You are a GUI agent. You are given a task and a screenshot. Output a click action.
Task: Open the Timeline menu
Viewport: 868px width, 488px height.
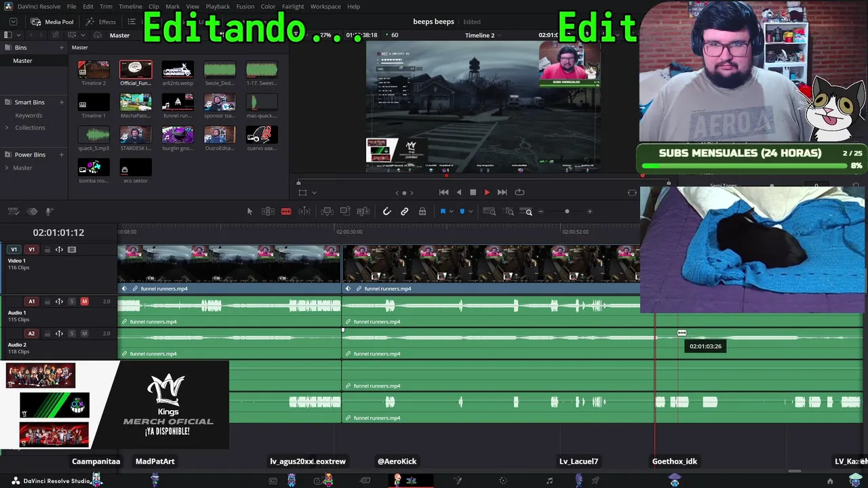130,6
